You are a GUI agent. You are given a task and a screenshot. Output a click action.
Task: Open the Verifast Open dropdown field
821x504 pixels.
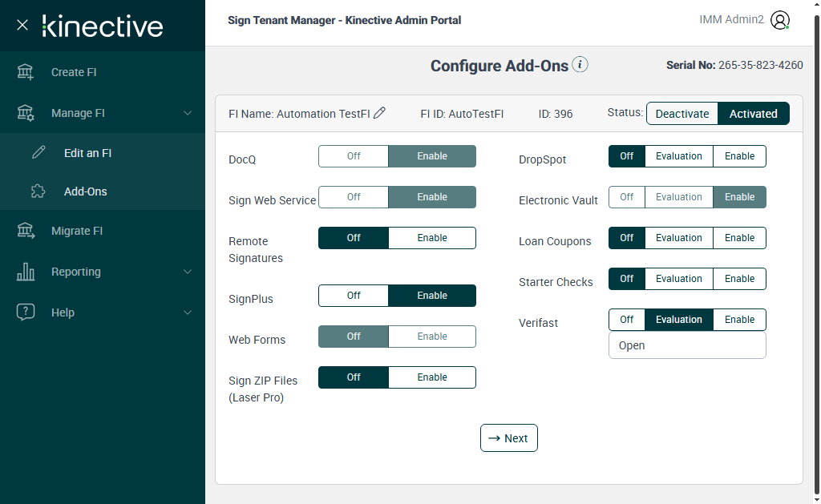[x=687, y=345]
